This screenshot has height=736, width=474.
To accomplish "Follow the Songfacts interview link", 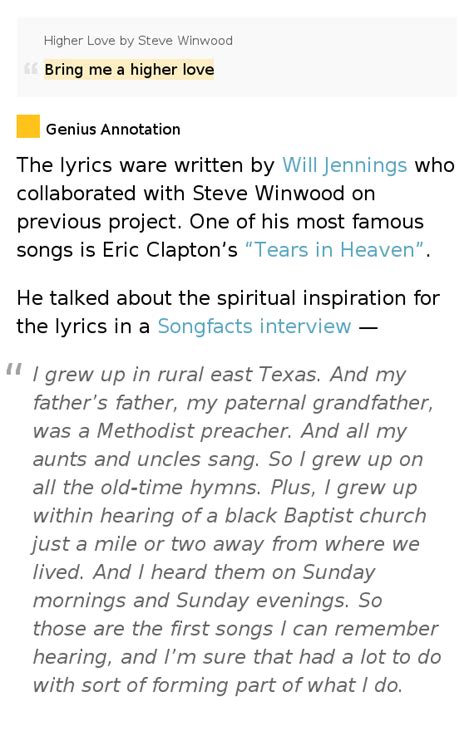I will (254, 326).
